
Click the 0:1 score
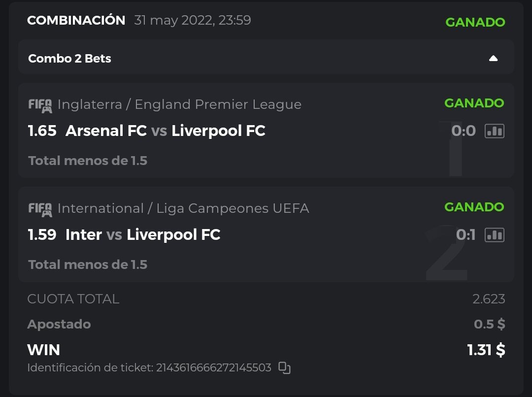pos(465,235)
